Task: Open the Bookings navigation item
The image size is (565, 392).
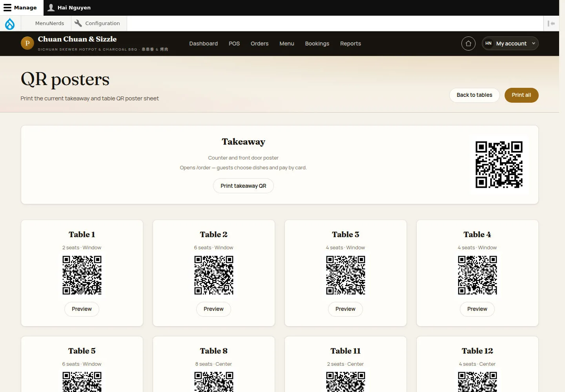Action: click(317, 44)
